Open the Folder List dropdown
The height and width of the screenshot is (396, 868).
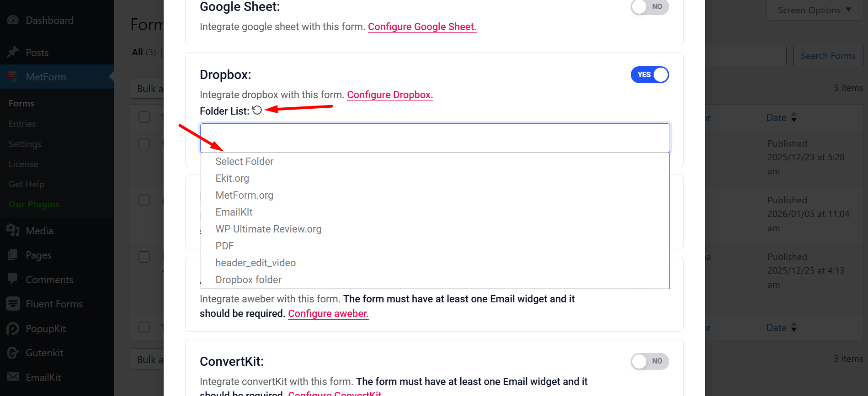pos(434,137)
